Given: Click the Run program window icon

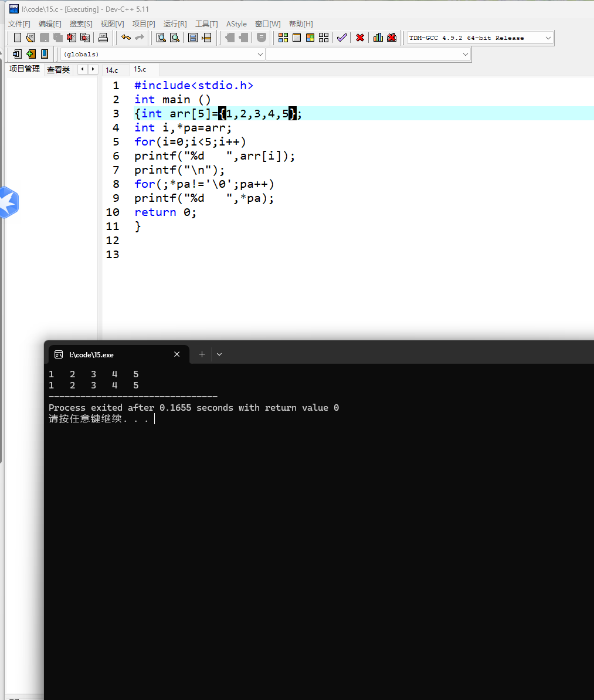Looking at the screenshot, I should point(297,38).
